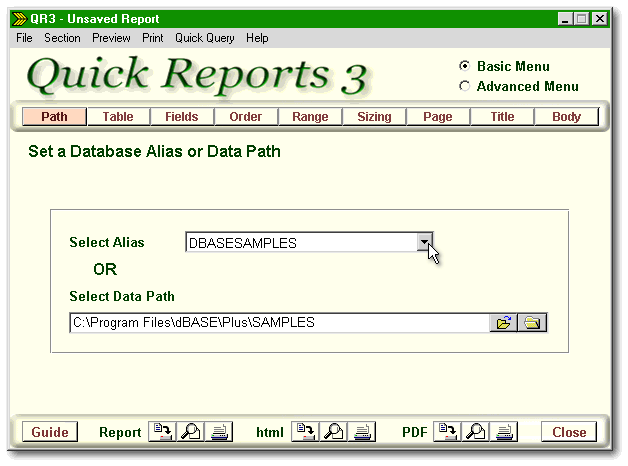The height and width of the screenshot is (466, 628).
Task: Click the PDF print icon
Action: click(x=504, y=432)
